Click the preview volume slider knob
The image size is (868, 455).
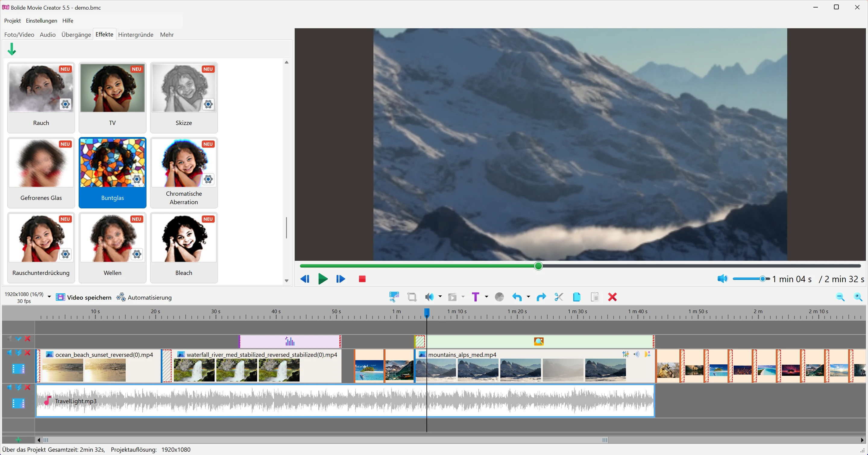coord(763,279)
